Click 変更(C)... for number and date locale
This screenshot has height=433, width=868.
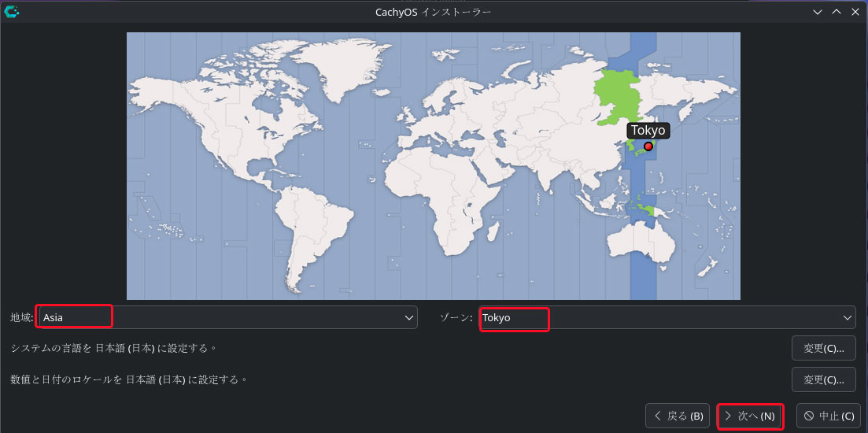(823, 379)
